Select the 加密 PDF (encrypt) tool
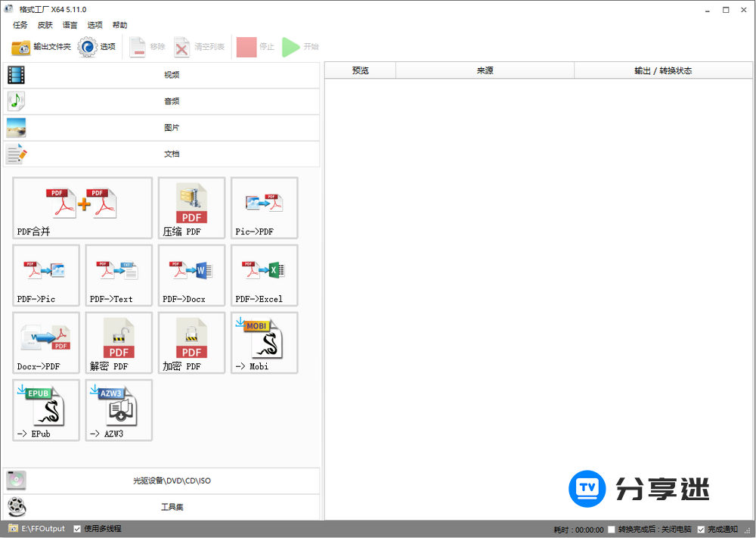The height and width of the screenshot is (538, 756). (191, 343)
